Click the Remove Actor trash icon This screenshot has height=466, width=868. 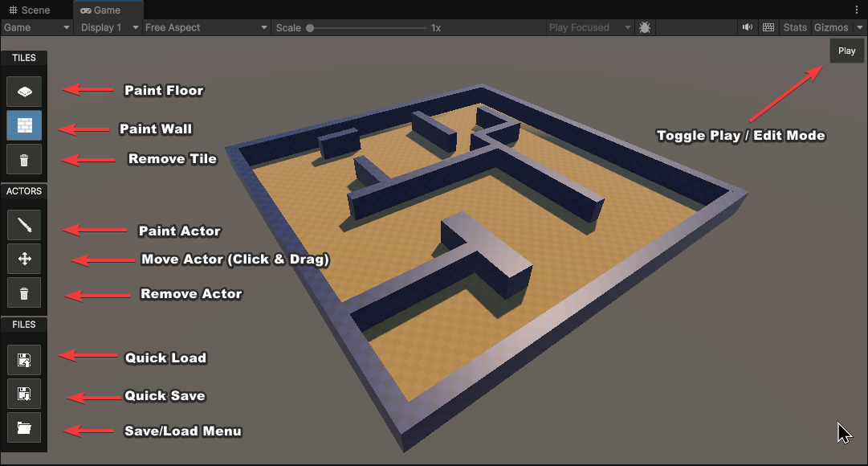pyautogui.click(x=24, y=292)
